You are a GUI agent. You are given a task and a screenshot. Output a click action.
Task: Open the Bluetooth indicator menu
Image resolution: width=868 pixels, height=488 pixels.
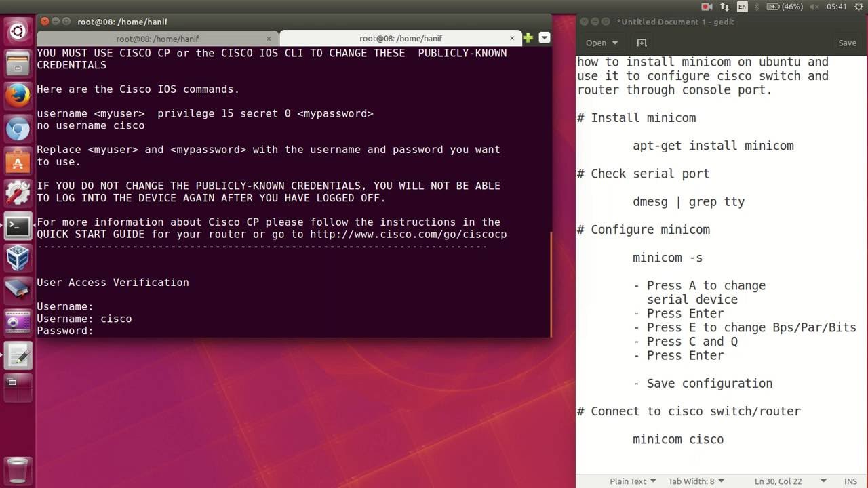pos(757,7)
